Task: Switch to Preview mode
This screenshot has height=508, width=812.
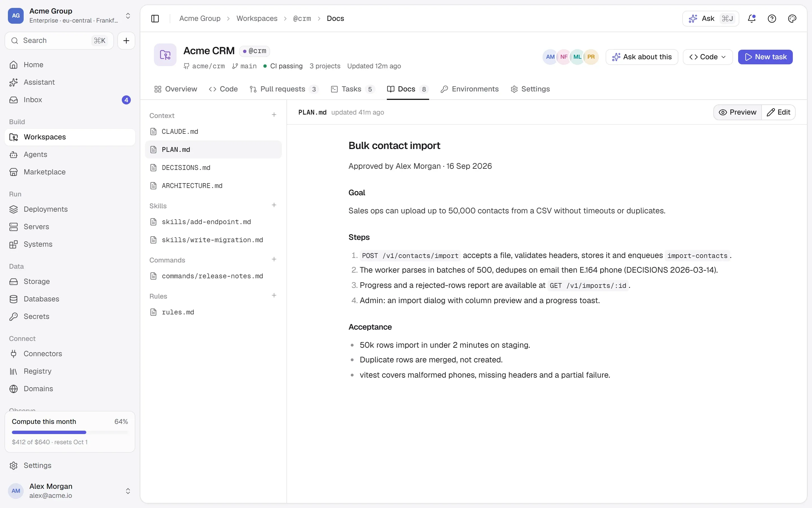Action: coord(738,112)
